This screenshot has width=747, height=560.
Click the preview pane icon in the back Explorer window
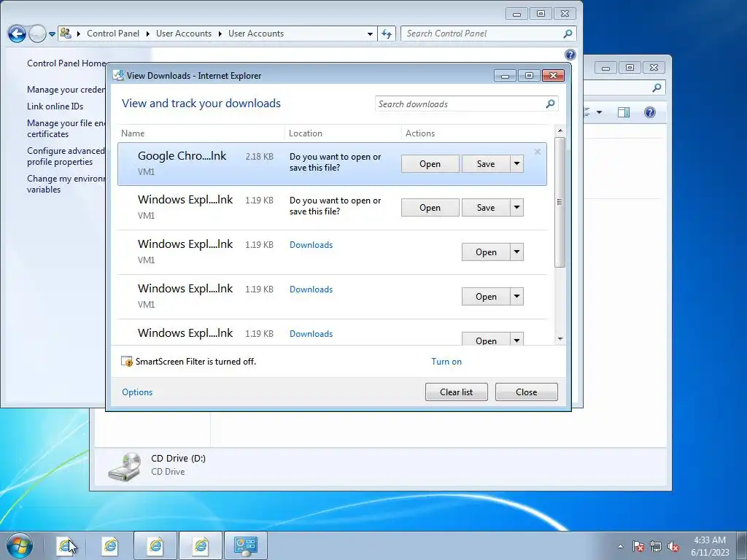(x=623, y=112)
